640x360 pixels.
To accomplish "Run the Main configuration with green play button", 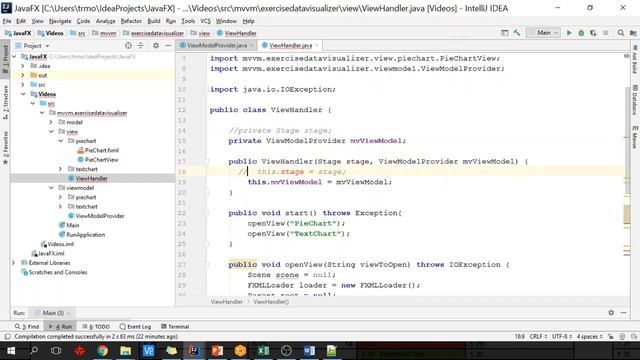I will [x=569, y=33].
